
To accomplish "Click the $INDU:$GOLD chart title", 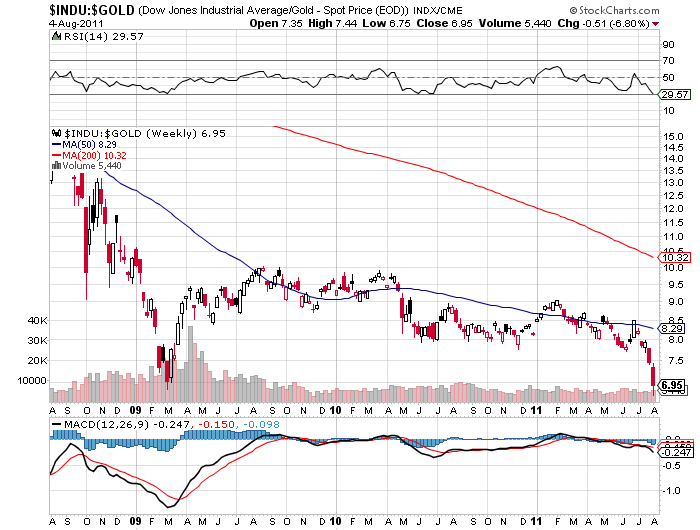I will (92, 10).
